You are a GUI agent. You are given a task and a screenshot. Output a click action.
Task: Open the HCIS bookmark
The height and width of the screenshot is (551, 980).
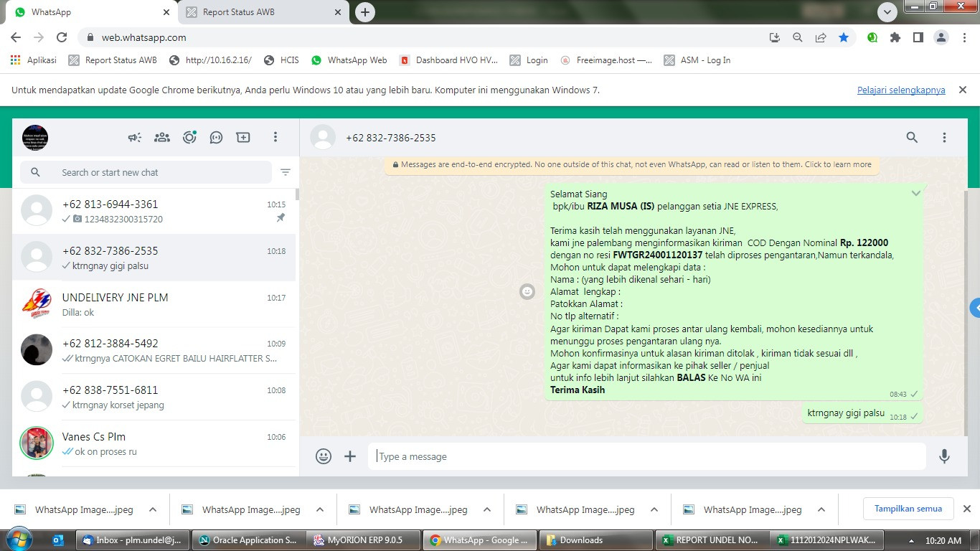pos(281,60)
